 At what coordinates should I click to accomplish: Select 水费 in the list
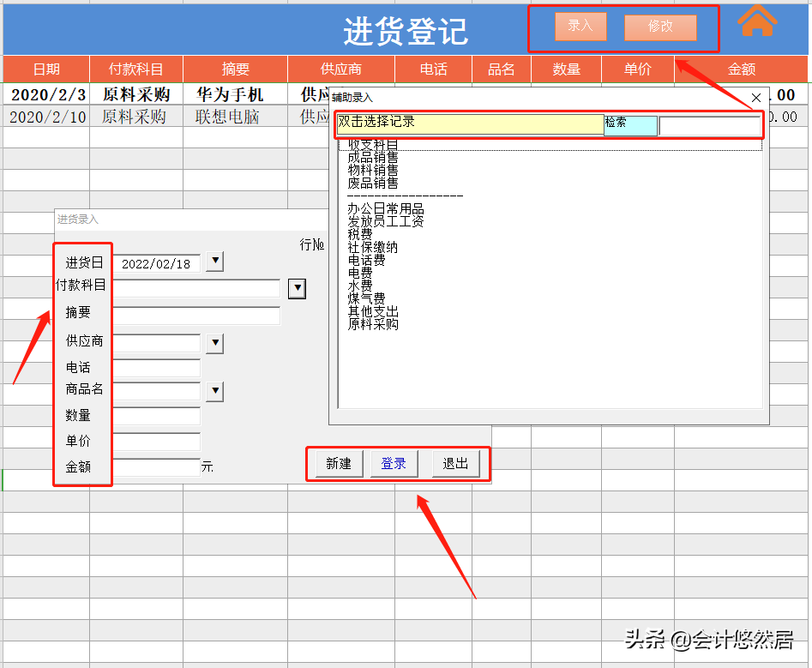[x=360, y=286]
